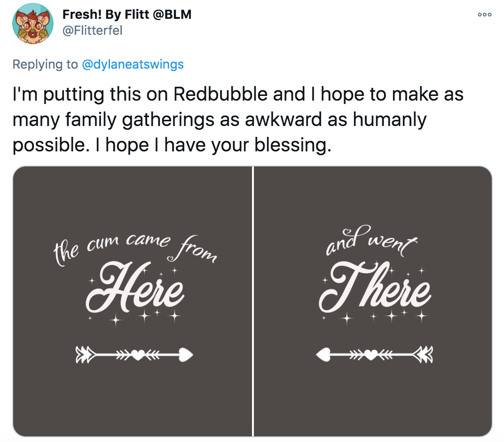The width and height of the screenshot is (504, 442).
Task: Open the @dylaneatswings mention link
Action: (x=133, y=64)
